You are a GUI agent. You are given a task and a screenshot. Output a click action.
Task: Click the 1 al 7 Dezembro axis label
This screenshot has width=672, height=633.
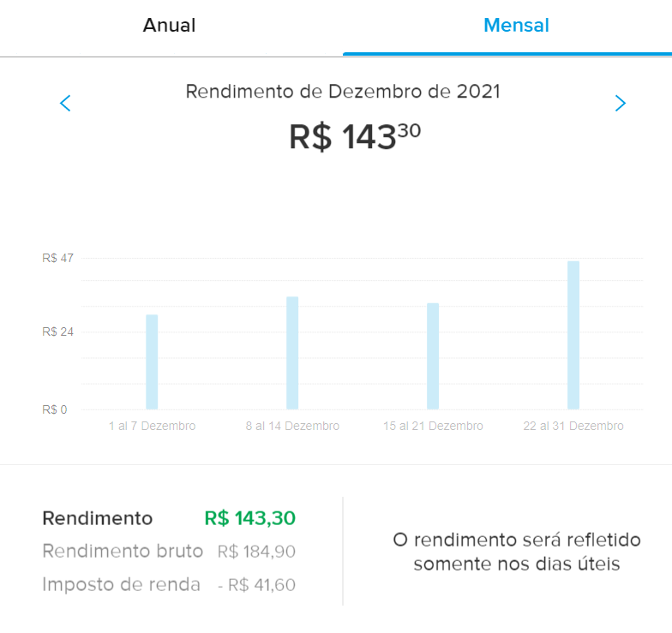coord(153,426)
